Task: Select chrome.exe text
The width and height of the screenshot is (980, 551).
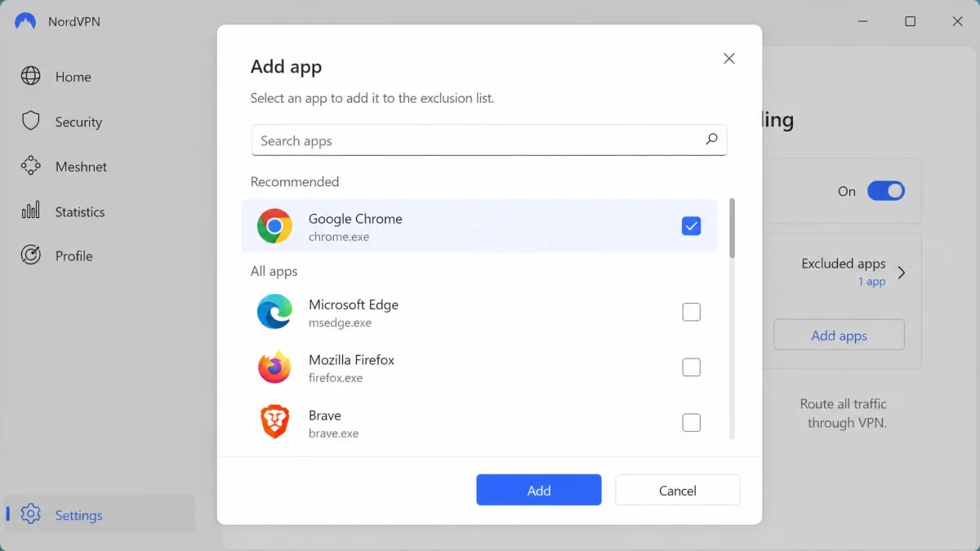Action: click(339, 237)
